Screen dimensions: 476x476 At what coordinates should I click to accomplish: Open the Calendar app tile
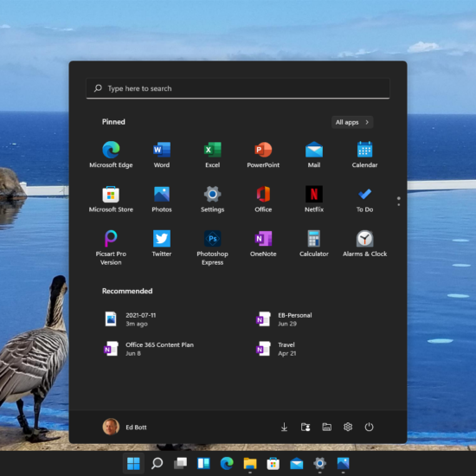pyautogui.click(x=364, y=155)
